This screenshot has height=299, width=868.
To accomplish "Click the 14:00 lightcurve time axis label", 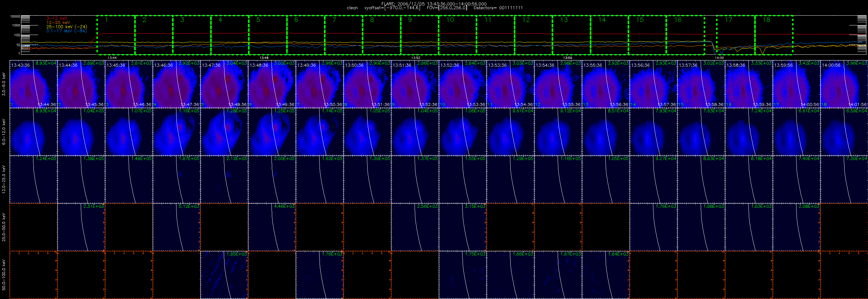I will tap(719, 58).
